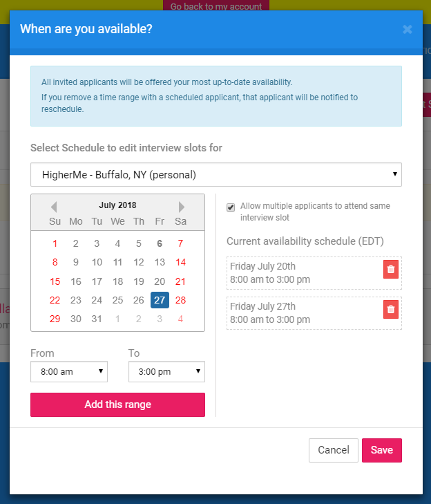The height and width of the screenshot is (504, 431).
Task: Open the From time dropdown
Action: coord(69,371)
